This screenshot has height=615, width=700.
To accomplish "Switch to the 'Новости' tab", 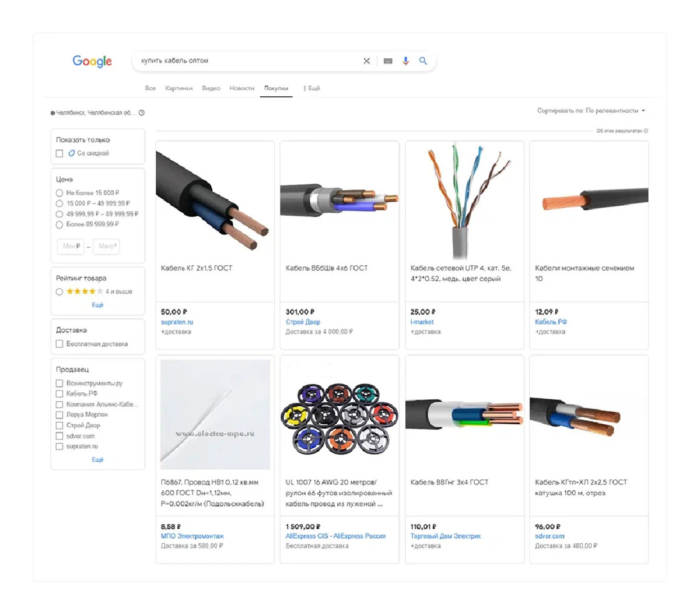I will click(x=242, y=88).
